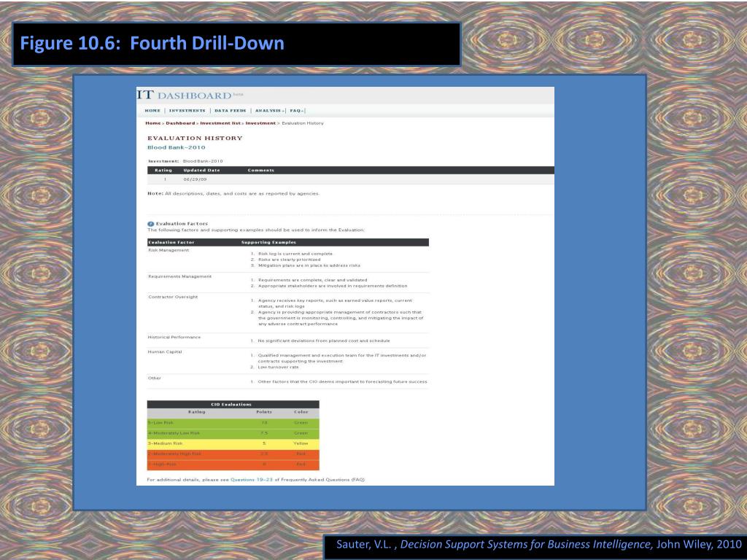Click the CIO Evaluations table header

click(233, 404)
